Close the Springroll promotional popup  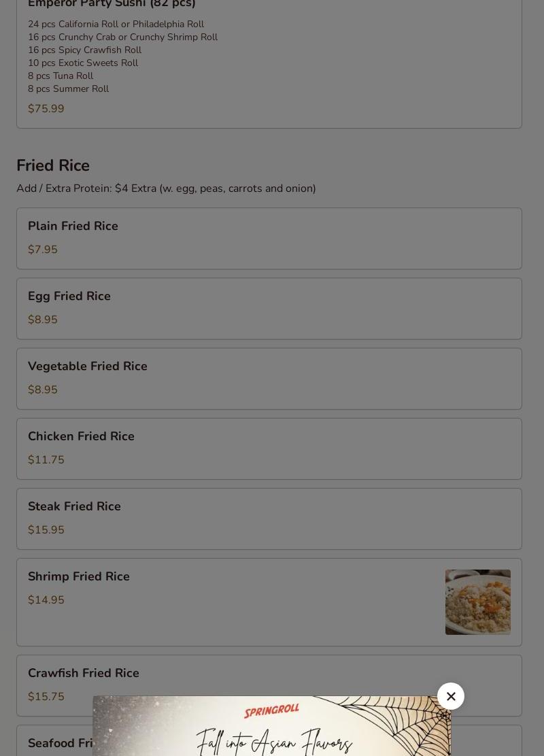point(451,696)
